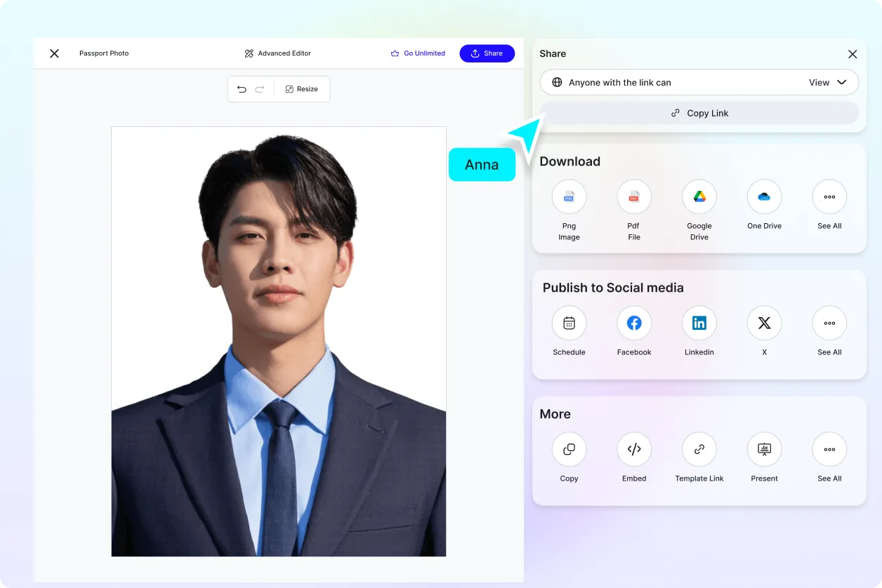
Task: Save the photo to Google Drive
Action: click(x=699, y=197)
